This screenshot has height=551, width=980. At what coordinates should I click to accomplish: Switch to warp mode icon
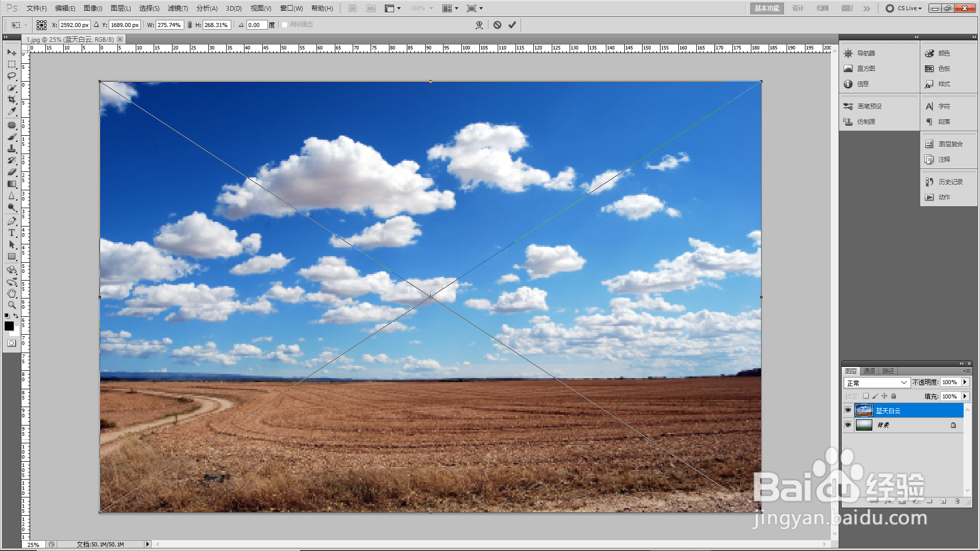[x=479, y=24]
